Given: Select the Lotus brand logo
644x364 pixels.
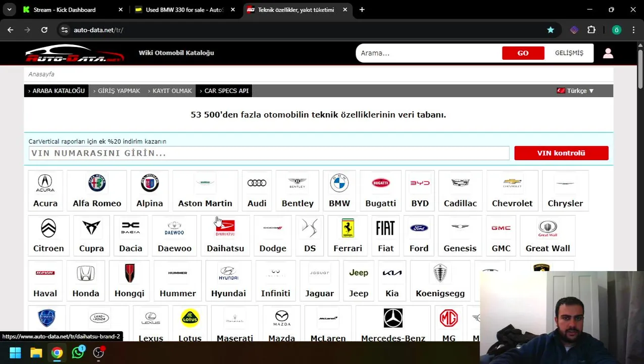Looking at the screenshot, I should (190, 318).
